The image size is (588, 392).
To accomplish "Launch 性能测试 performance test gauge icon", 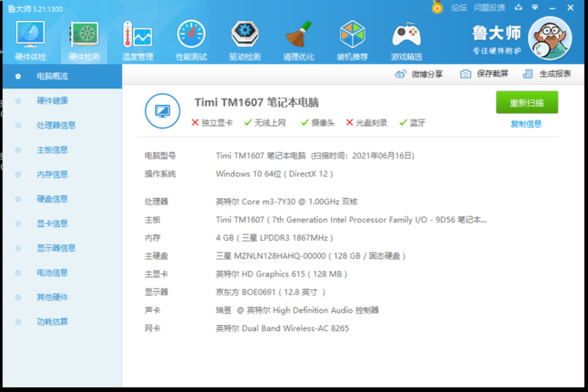I will (x=191, y=41).
